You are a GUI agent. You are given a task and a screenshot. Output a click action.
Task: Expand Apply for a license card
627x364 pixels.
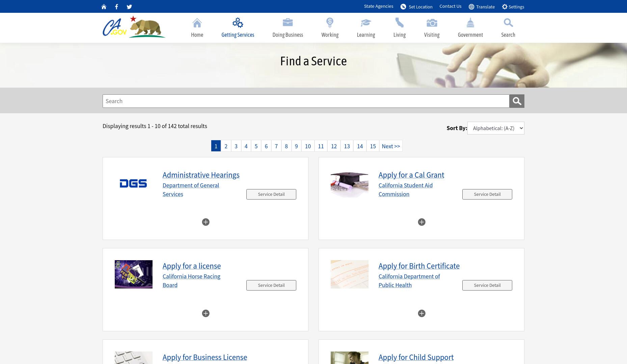point(206,313)
